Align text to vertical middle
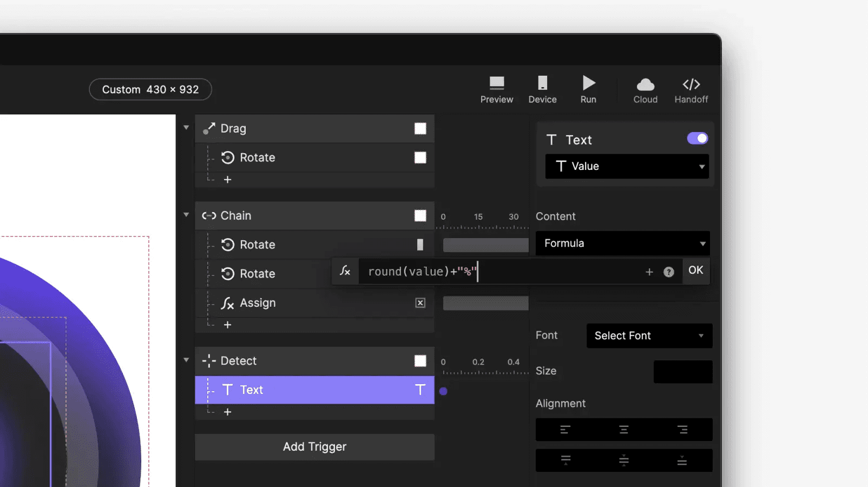The width and height of the screenshot is (868, 487). click(624, 460)
